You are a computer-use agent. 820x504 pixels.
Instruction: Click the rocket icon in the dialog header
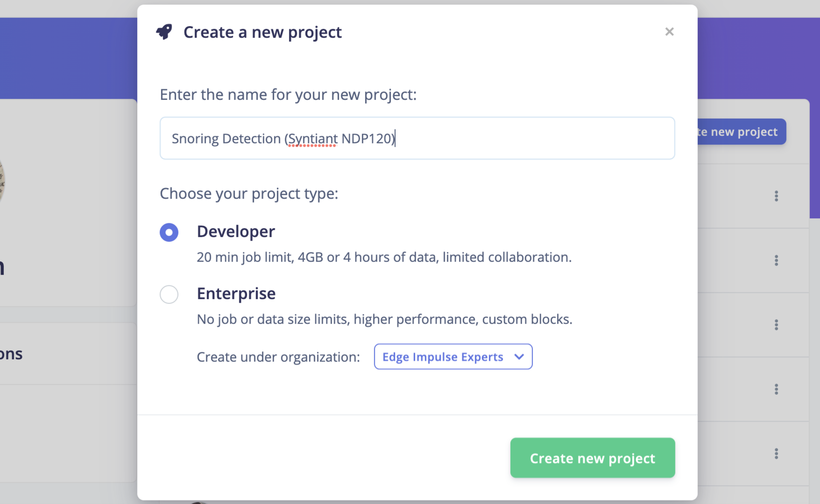pos(164,32)
